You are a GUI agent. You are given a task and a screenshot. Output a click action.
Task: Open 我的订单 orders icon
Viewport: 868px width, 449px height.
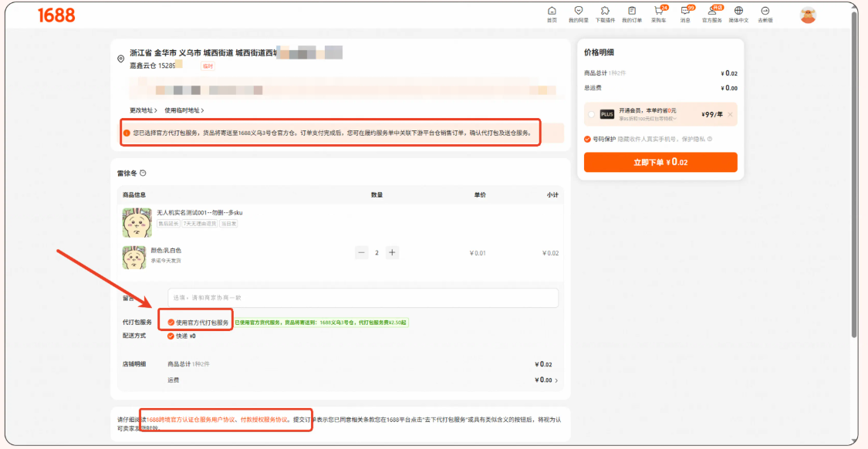pos(632,15)
